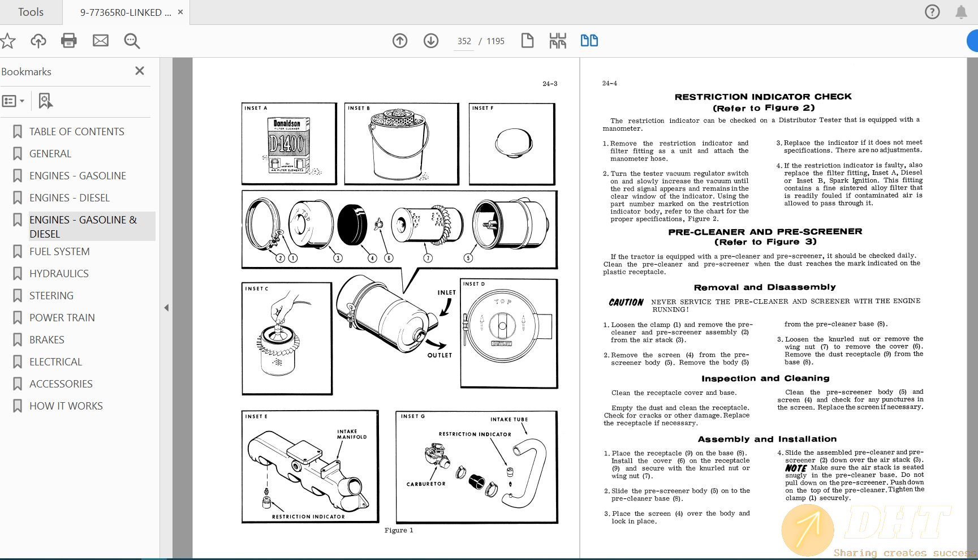Viewport: 978px width, 560px height.
Task: Navigate to the previous page
Action: pos(400,41)
